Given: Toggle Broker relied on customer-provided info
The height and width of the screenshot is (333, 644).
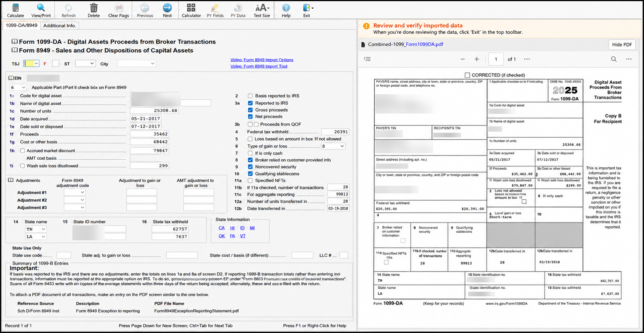Looking at the screenshot, I should click(250, 160).
